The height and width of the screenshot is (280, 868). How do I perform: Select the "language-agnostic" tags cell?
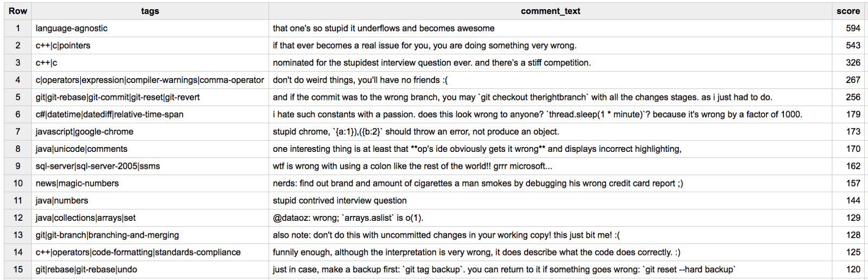click(x=72, y=28)
